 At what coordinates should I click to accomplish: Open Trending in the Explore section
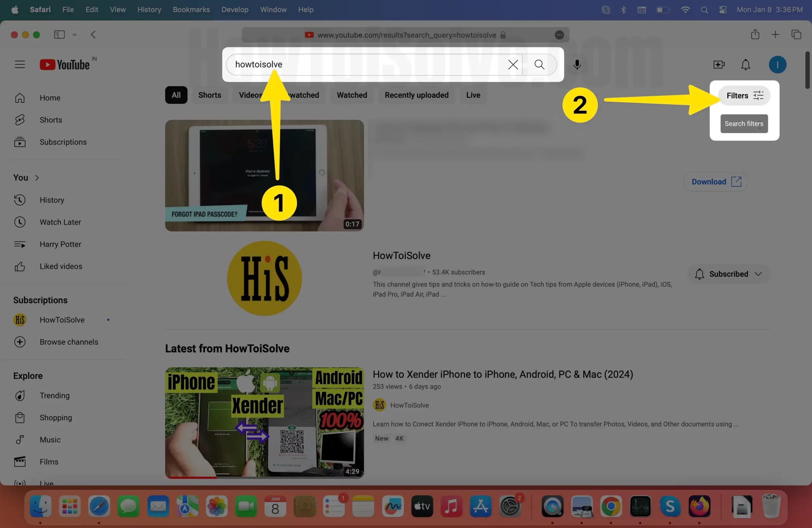[54, 395]
